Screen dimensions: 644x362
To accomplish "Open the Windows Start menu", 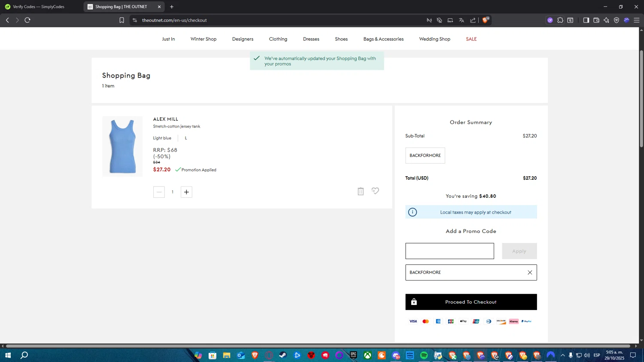I will (7, 355).
